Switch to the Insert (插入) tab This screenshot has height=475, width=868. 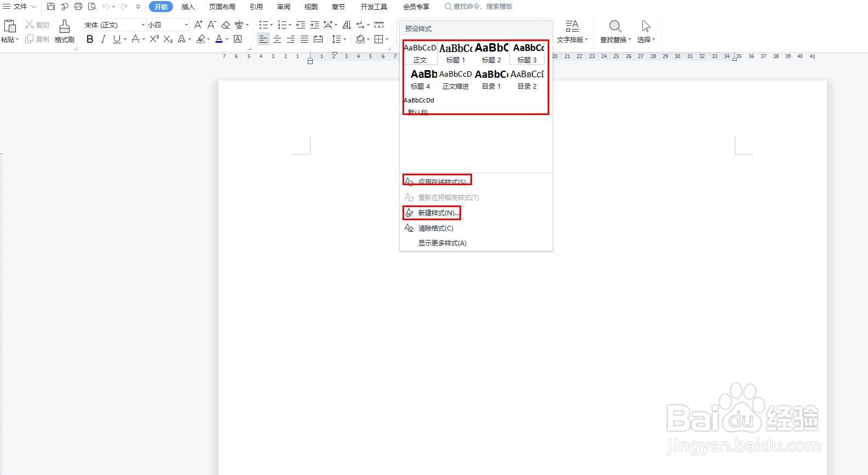[x=188, y=7]
